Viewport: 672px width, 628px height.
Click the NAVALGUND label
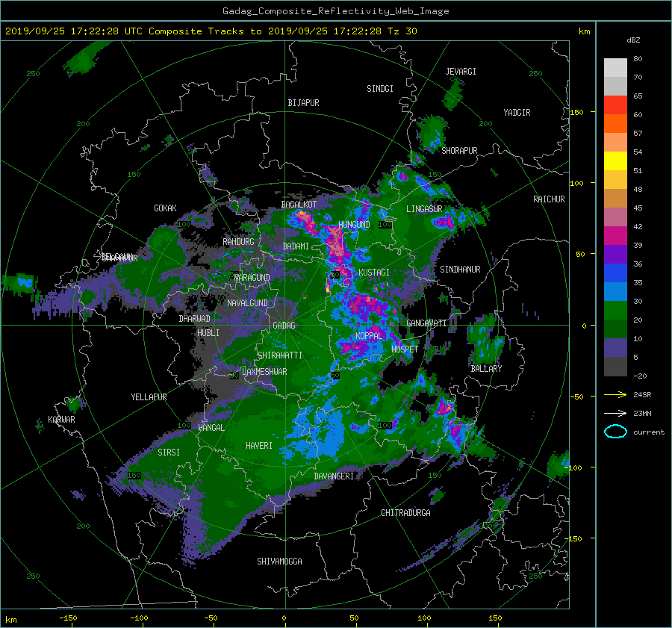tap(247, 303)
